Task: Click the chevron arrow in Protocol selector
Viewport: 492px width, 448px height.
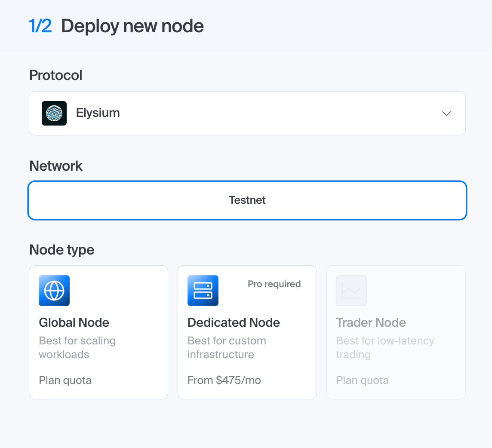Action: tap(446, 114)
